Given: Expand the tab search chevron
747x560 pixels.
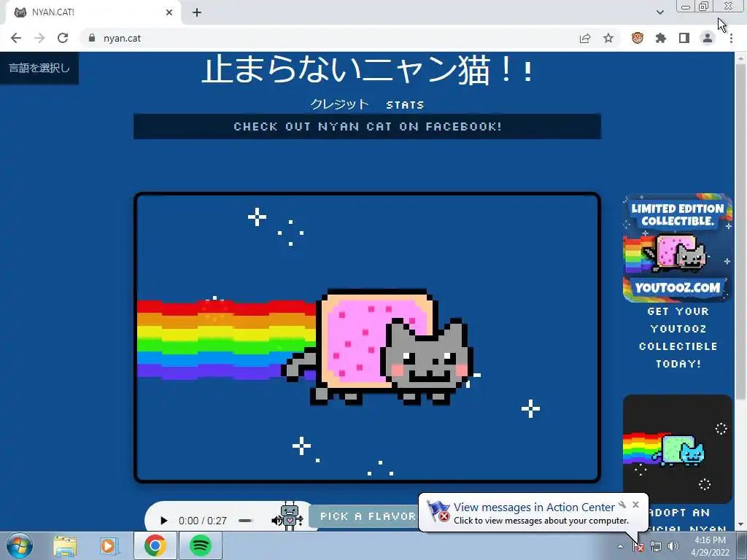Looking at the screenshot, I should pos(659,12).
